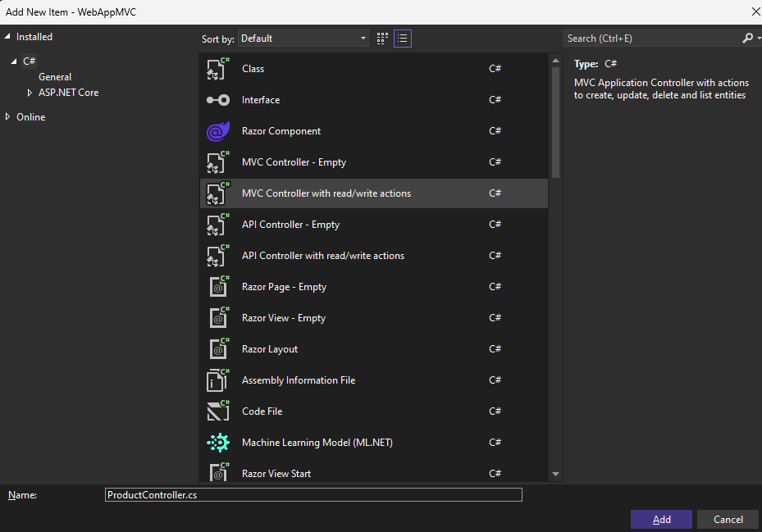Select MVC Controller - Empty text

coord(294,162)
